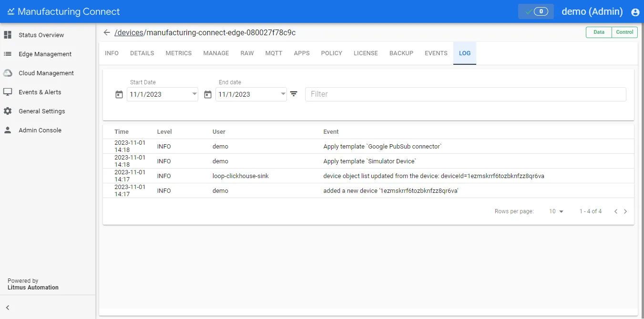Go to previous page of log
This screenshot has height=319, width=644.
(x=616, y=211)
